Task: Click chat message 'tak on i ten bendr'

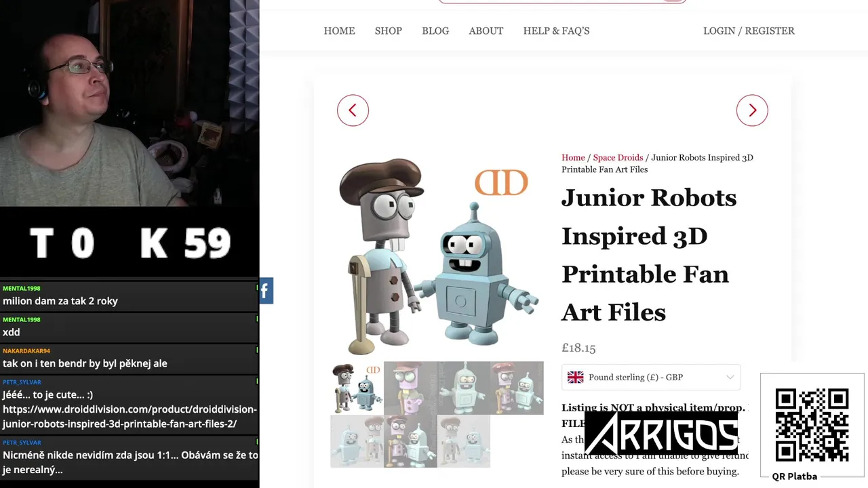Action: 85,363
